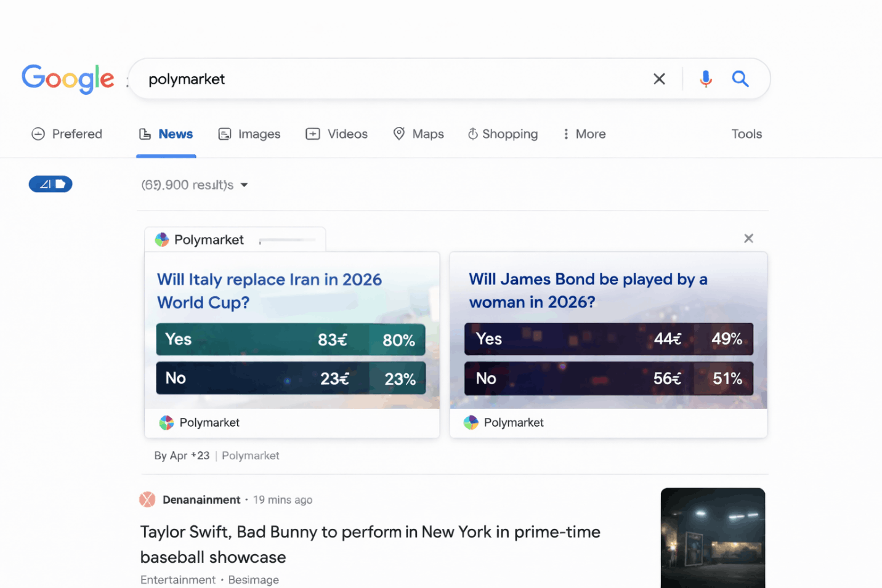882x588 pixels.
Task: Click the Yes 80% probability bar
Action: pyautogui.click(x=291, y=339)
